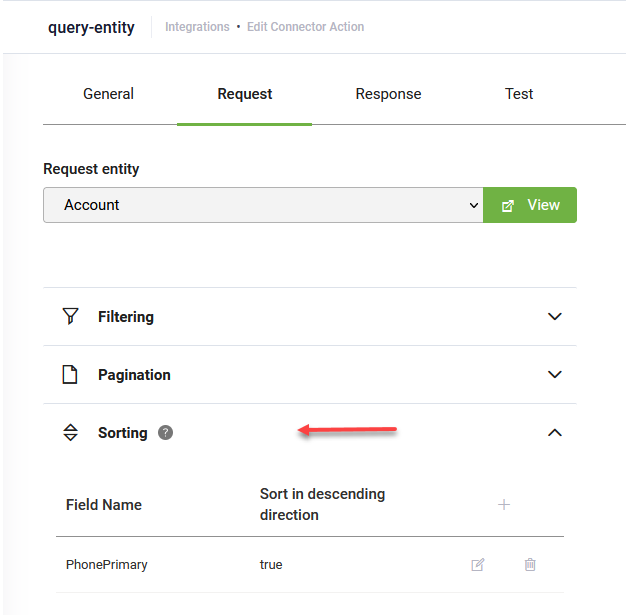The image size is (626, 615).
Task: Go to Integrations breadcrumb link
Action: (197, 27)
